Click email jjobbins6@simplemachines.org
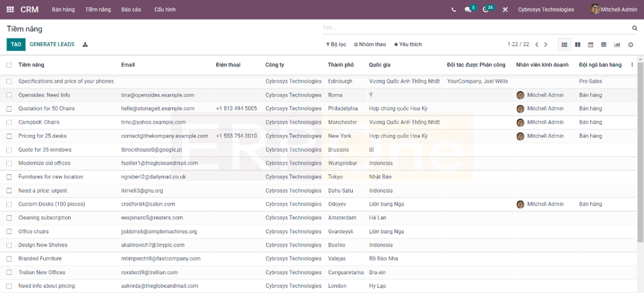 click(x=159, y=232)
